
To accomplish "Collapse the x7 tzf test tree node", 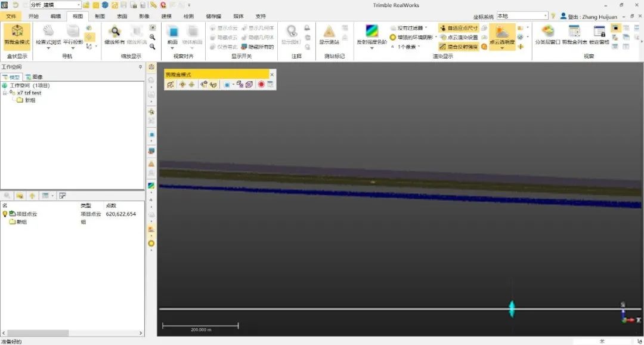I will coord(5,93).
